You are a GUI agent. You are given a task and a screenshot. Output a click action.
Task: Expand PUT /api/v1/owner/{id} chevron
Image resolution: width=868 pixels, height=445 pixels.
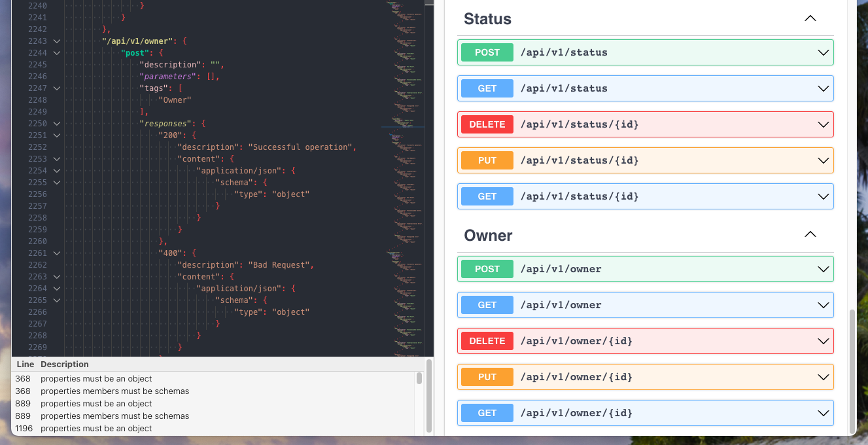tap(824, 377)
